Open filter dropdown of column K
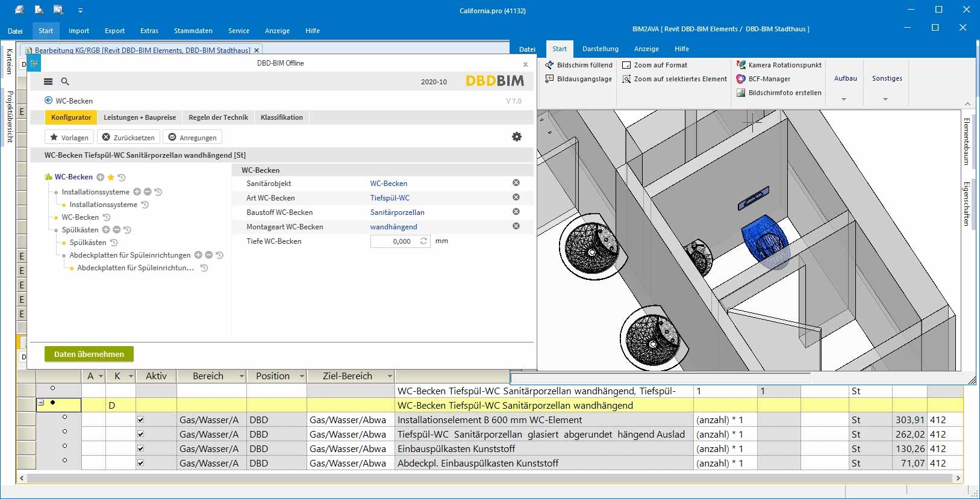 pos(131,376)
